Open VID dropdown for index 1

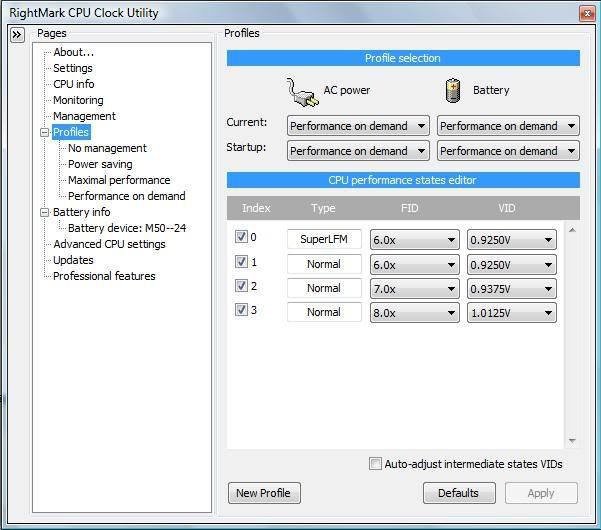(512, 264)
